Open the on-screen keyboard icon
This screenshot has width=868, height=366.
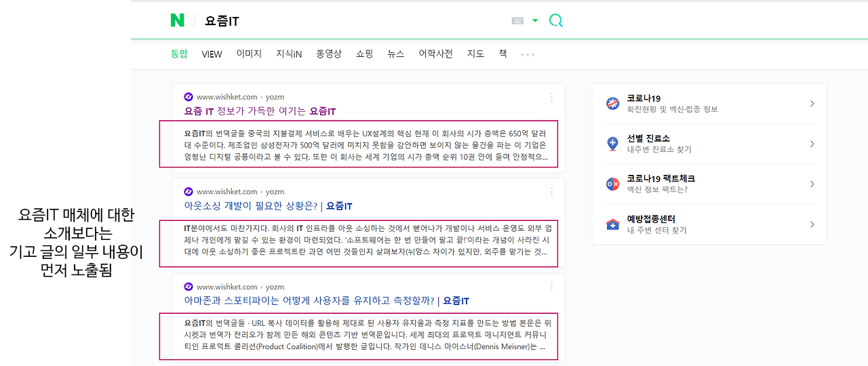pyautogui.click(x=517, y=21)
